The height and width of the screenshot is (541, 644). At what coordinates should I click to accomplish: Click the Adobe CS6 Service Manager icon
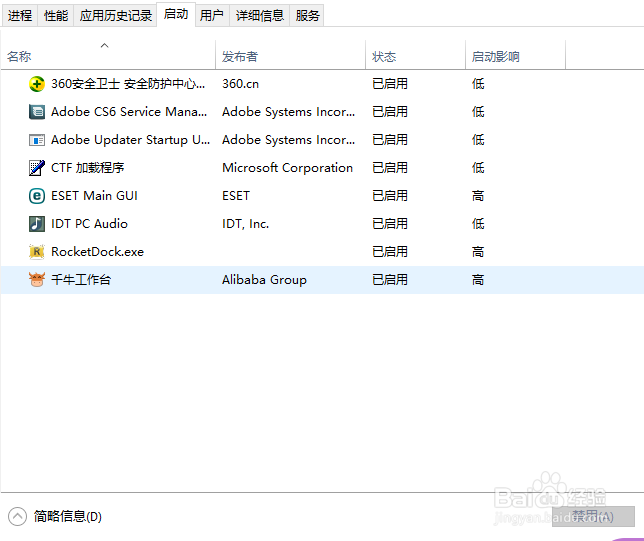point(37,112)
